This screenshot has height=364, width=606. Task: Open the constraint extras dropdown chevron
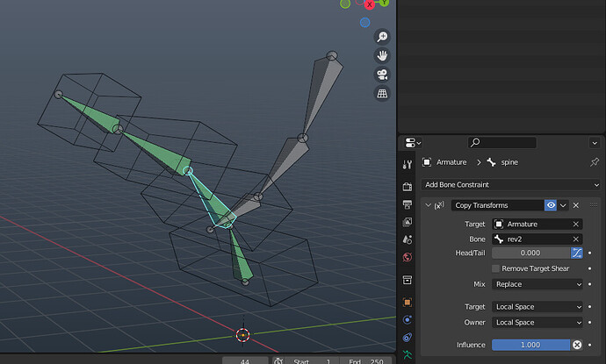563,205
